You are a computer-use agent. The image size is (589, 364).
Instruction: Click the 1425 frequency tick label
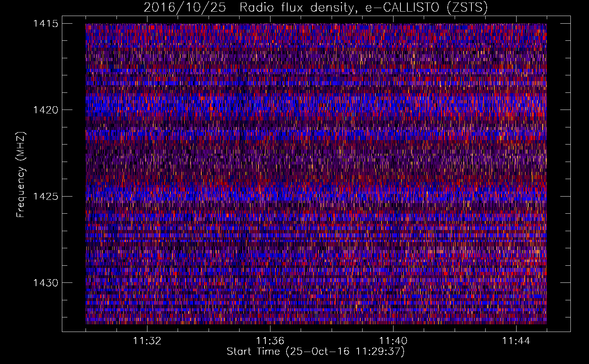point(46,197)
